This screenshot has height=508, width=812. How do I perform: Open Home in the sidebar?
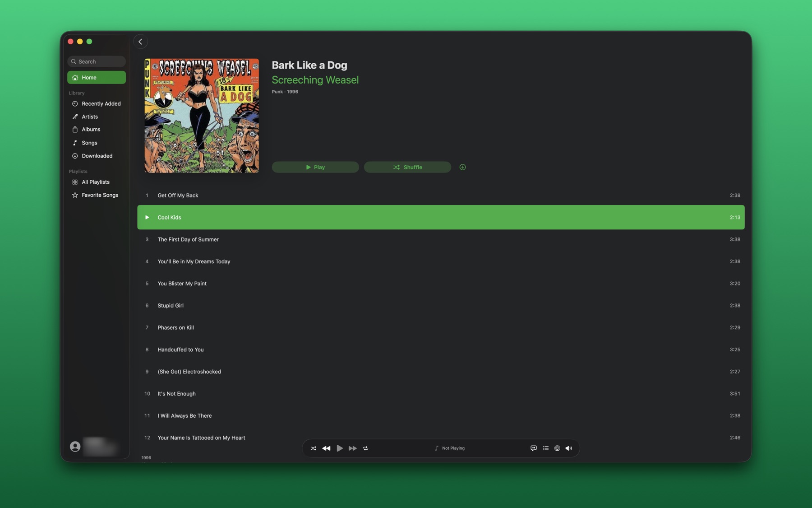pos(97,77)
